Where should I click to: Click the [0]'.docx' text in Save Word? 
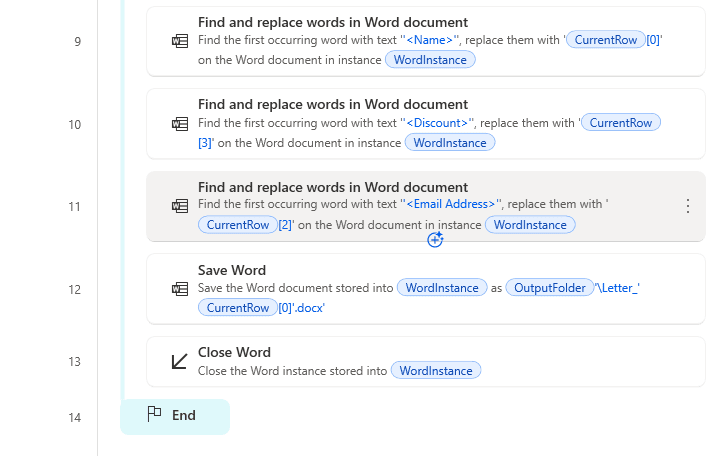click(x=301, y=308)
